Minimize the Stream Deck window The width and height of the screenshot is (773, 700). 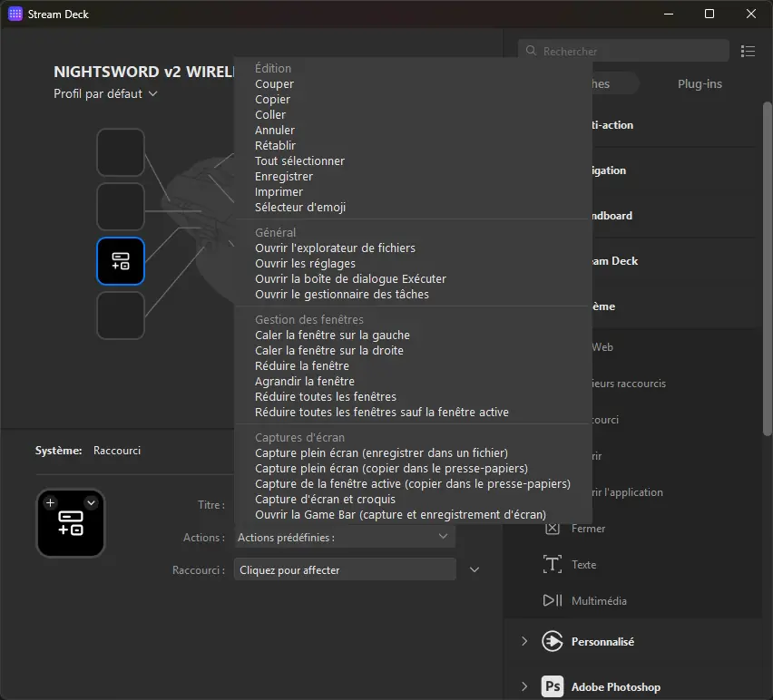(x=669, y=14)
